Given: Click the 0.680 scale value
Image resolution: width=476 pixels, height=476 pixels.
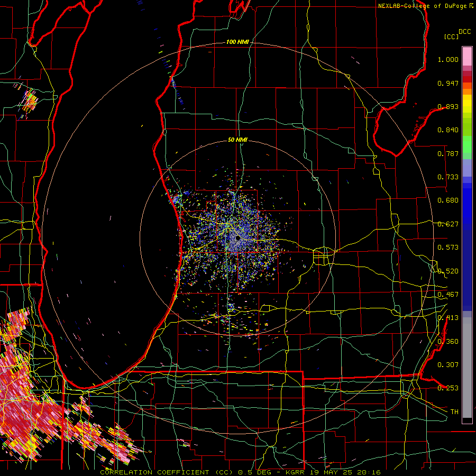Looking at the screenshot, I should tap(448, 200).
